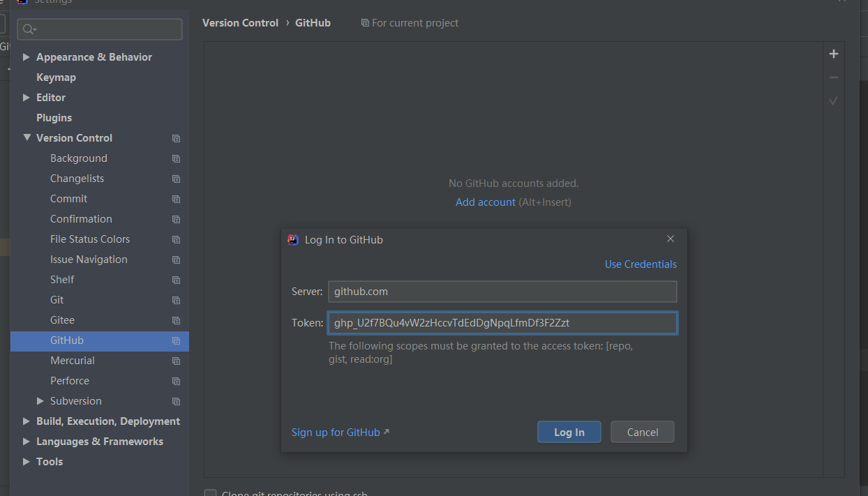The width and height of the screenshot is (868, 496).
Task: Click into the Token input field
Action: pos(502,323)
